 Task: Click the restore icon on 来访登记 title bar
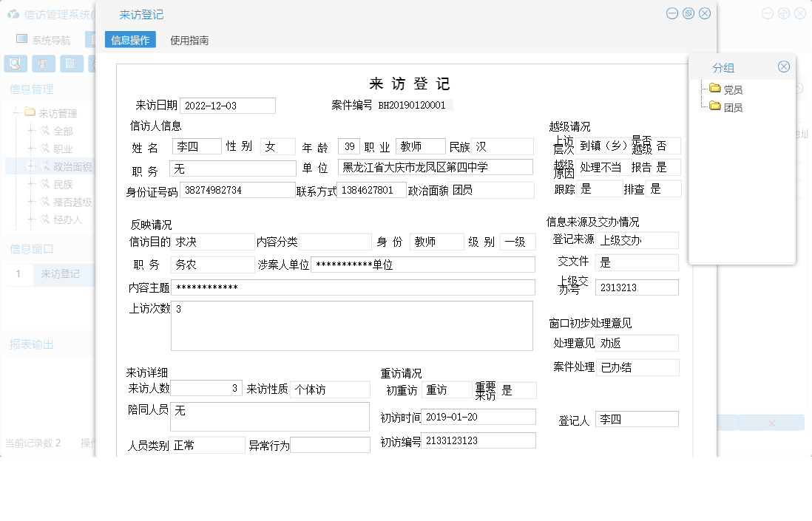coord(688,13)
